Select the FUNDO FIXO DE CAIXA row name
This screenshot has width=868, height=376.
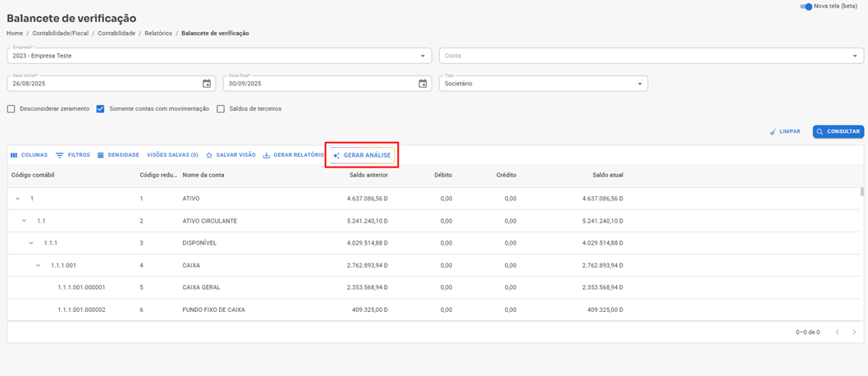click(213, 310)
